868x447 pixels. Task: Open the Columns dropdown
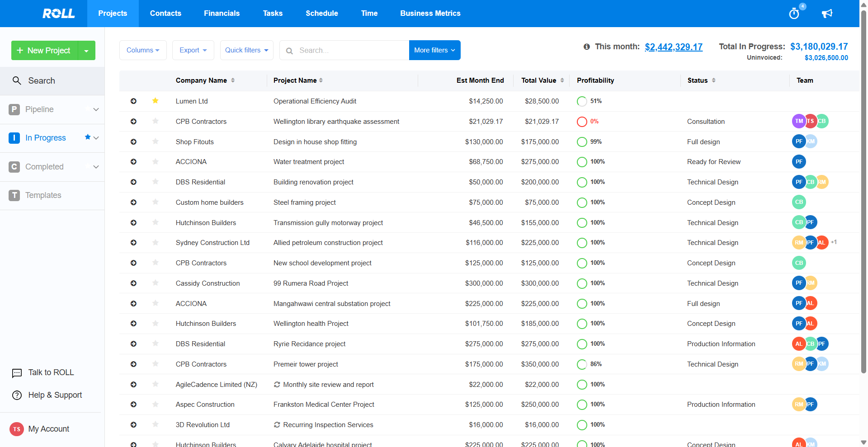click(143, 50)
